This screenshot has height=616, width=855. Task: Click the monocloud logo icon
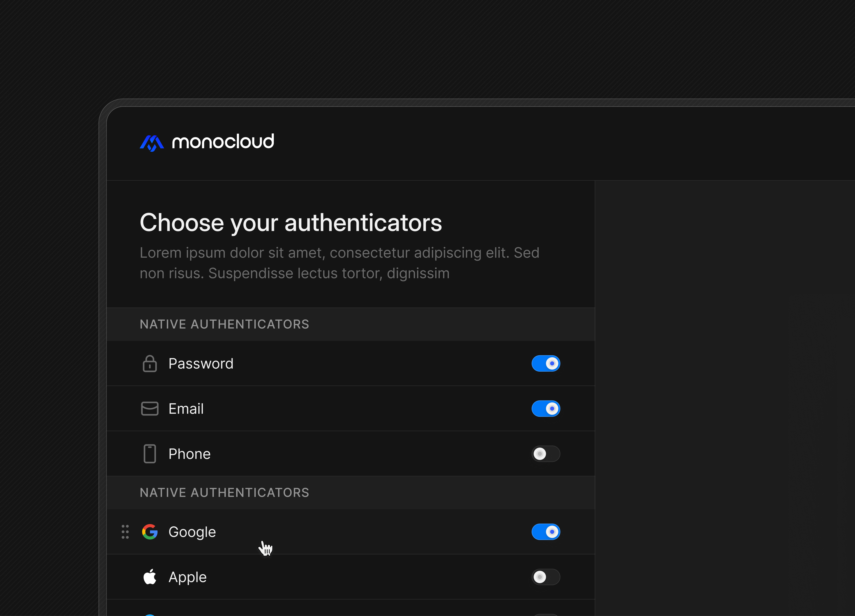pyautogui.click(x=152, y=143)
